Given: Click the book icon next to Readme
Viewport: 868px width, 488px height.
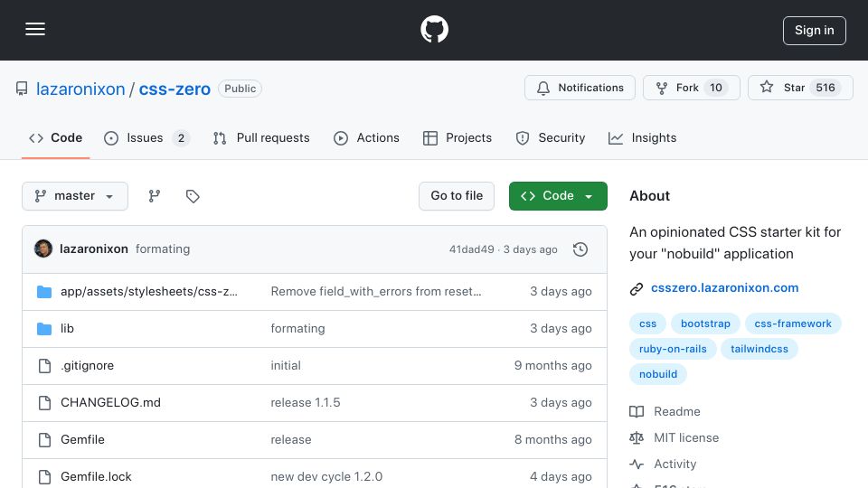Looking at the screenshot, I should click(x=637, y=412).
